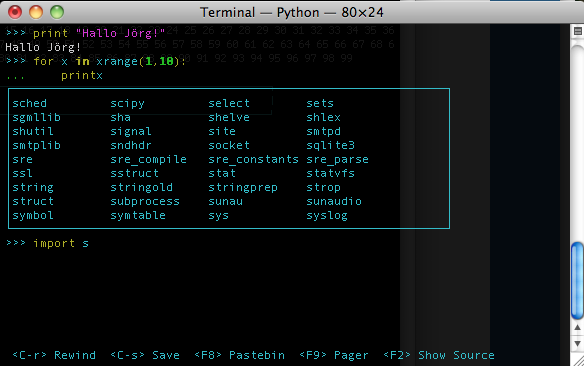Click the 'printx' continuation line

click(x=54, y=76)
